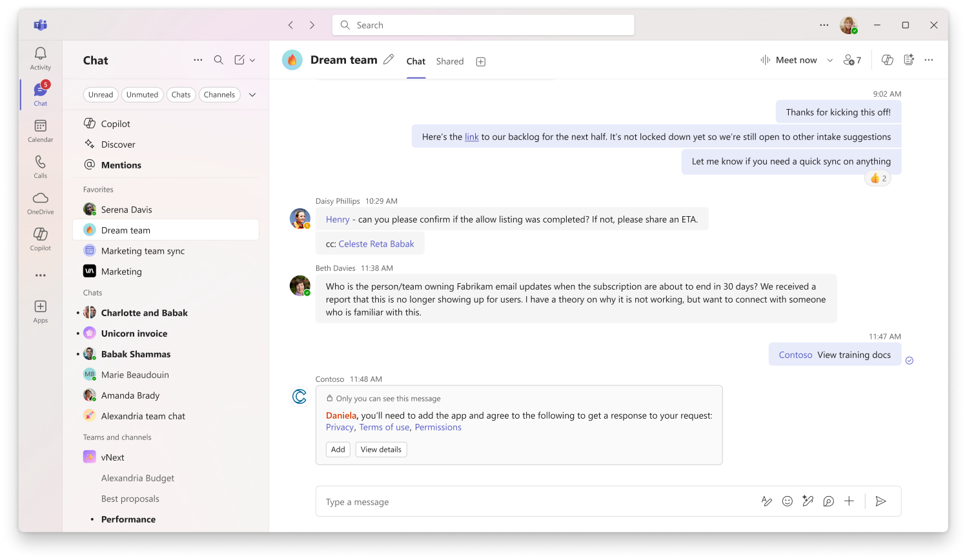Viewport: 967px width, 560px height.
Task: Toggle the Unread filter
Action: pyautogui.click(x=101, y=95)
